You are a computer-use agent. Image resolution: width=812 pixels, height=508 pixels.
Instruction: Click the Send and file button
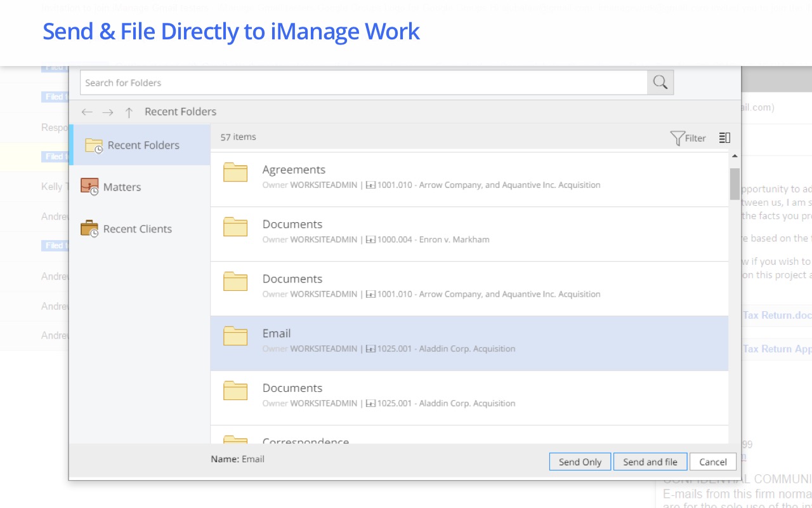coord(650,462)
